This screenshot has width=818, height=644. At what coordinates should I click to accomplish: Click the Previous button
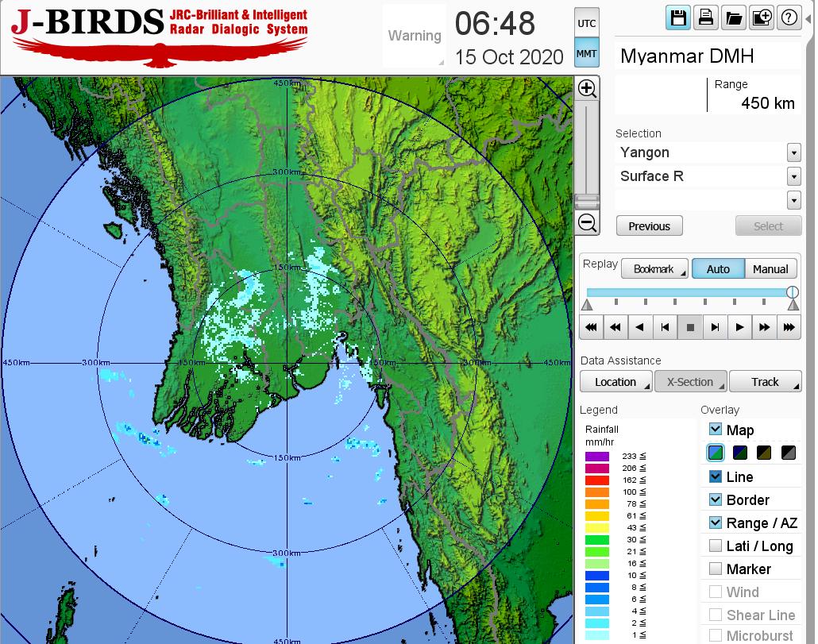pos(649,226)
